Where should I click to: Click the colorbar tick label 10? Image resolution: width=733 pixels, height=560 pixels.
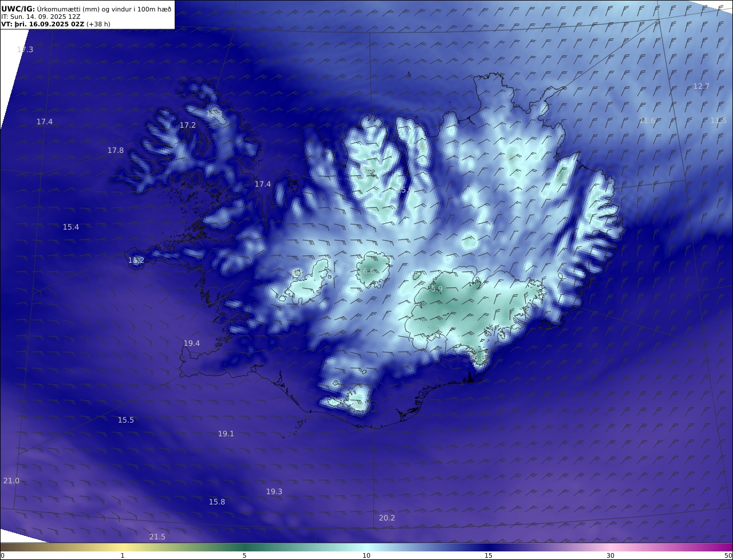[x=366, y=555]
